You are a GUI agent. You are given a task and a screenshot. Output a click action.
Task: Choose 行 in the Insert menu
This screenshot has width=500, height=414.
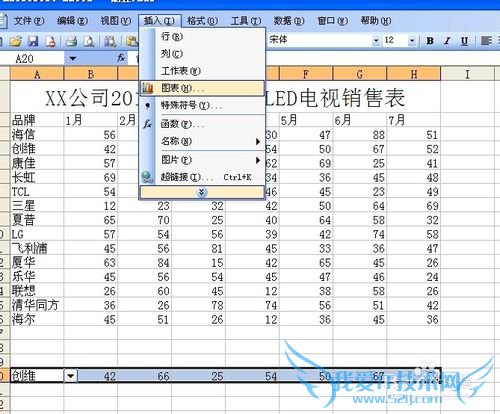[x=202, y=36]
